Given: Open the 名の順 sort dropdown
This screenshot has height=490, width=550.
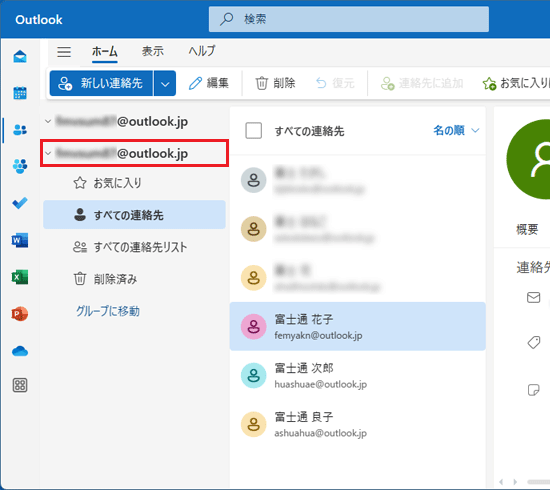Looking at the screenshot, I should [456, 130].
